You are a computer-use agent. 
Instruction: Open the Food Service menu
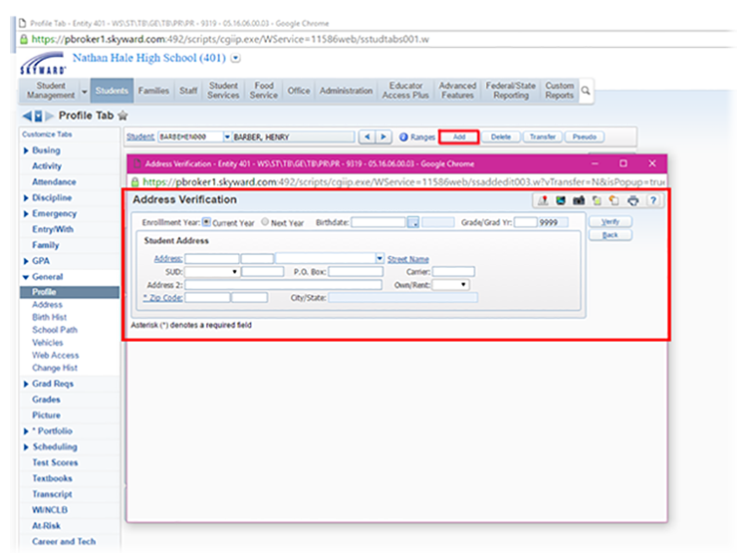click(x=263, y=91)
